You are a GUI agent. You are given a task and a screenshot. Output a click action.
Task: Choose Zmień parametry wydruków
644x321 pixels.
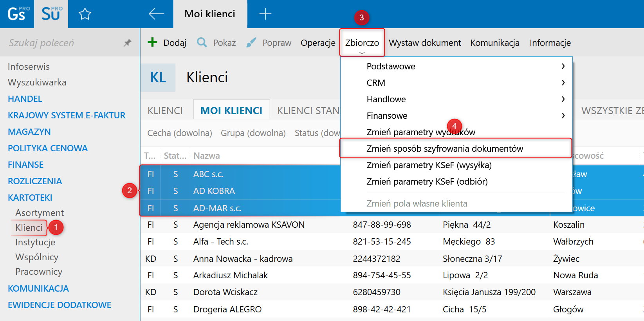point(456,132)
